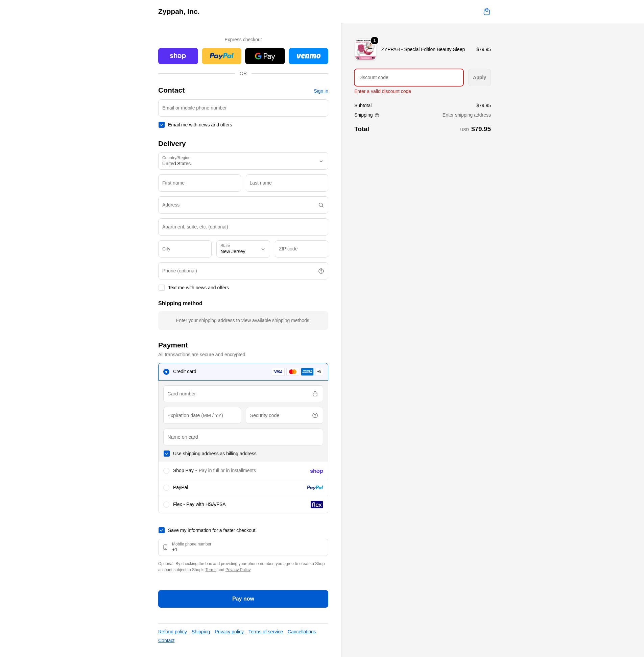The width and height of the screenshot is (644, 657).
Task: Open the shopping bag cart icon
Action: 486,11
